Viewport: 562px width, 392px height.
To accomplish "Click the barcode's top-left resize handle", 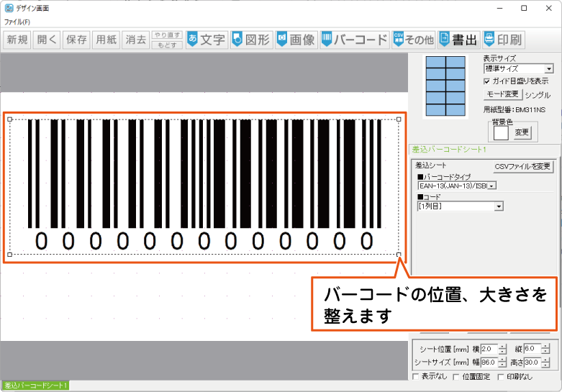I will pyautogui.click(x=9, y=119).
